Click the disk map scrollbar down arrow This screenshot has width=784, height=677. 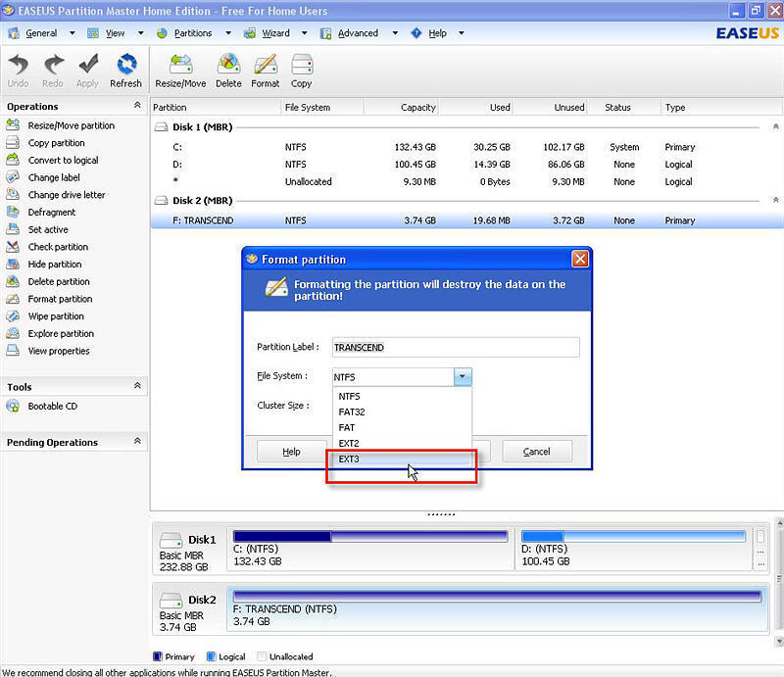pyautogui.click(x=779, y=641)
